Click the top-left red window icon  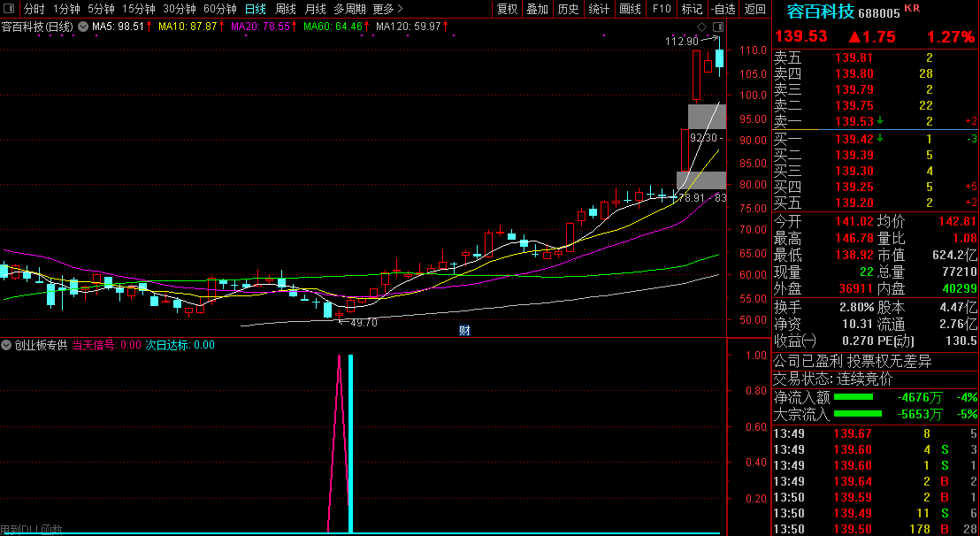click(9, 9)
